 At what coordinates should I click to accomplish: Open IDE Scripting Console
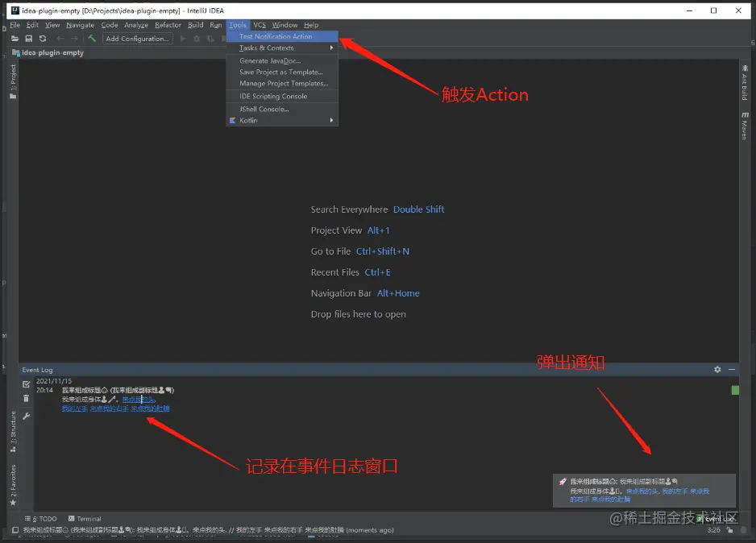point(282,97)
